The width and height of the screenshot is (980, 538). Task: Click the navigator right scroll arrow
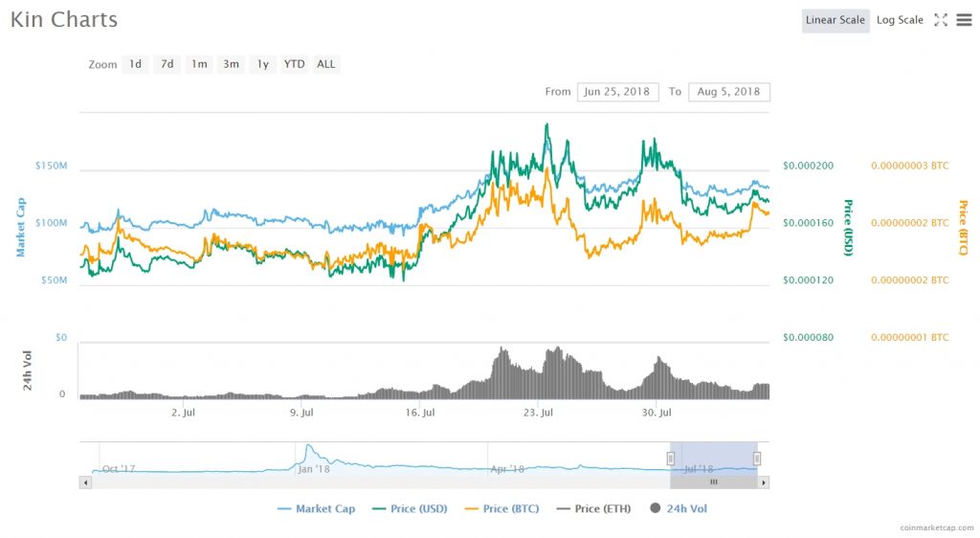pyautogui.click(x=763, y=482)
